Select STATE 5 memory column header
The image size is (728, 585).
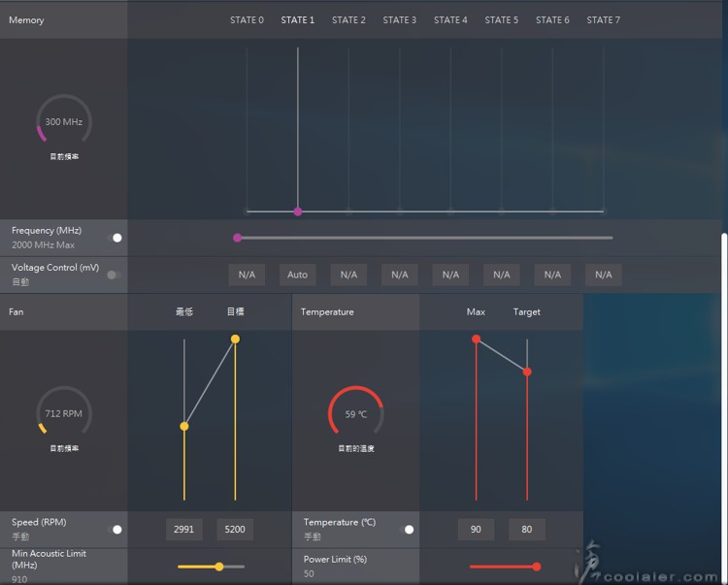pos(502,20)
